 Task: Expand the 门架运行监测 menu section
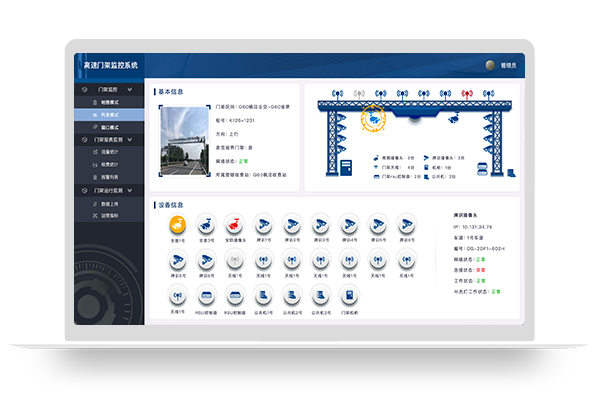[x=108, y=189]
